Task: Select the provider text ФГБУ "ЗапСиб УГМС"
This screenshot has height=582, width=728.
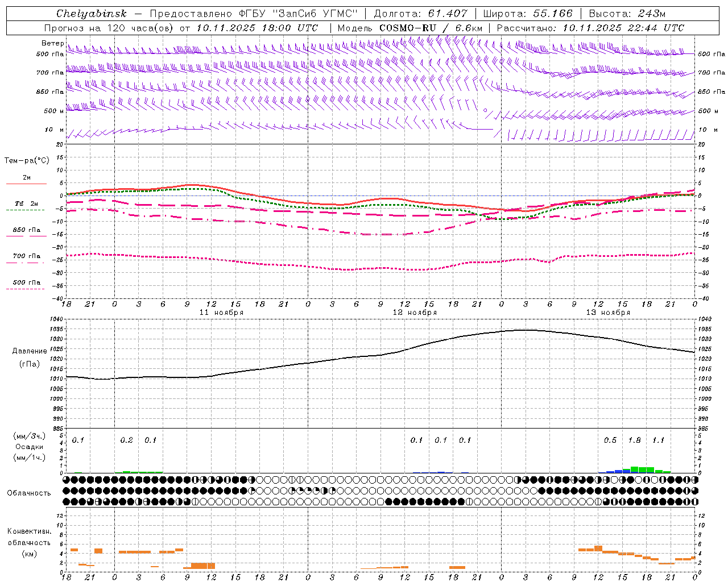Action: (x=297, y=14)
